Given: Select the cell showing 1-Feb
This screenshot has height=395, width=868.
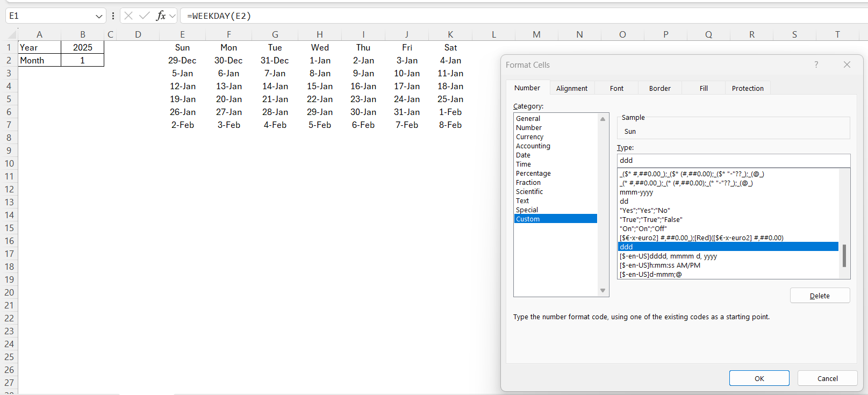Looking at the screenshot, I should 450,112.
